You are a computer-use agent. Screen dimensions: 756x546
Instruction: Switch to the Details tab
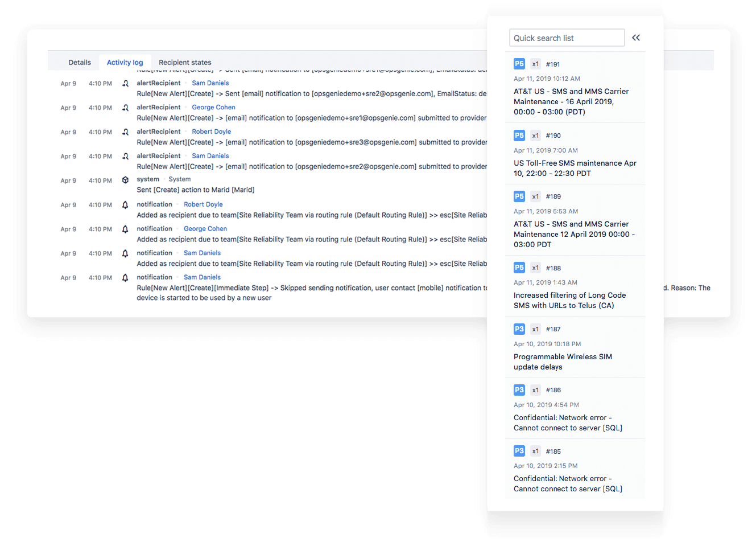click(x=80, y=62)
